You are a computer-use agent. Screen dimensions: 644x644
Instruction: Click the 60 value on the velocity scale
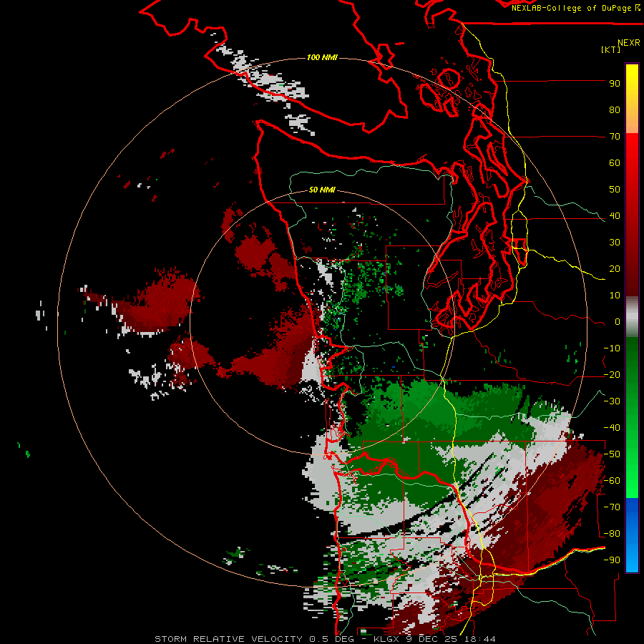(615, 163)
